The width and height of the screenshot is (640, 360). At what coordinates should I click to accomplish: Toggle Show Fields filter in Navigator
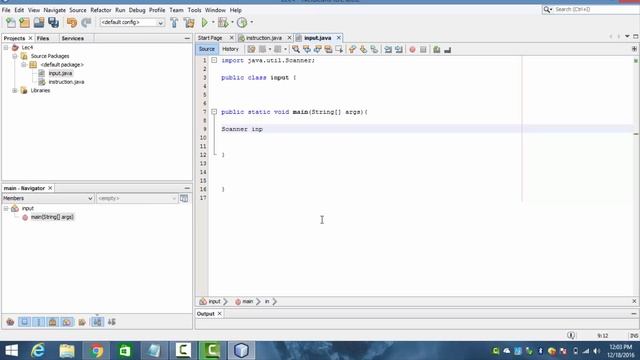[x=24, y=322]
